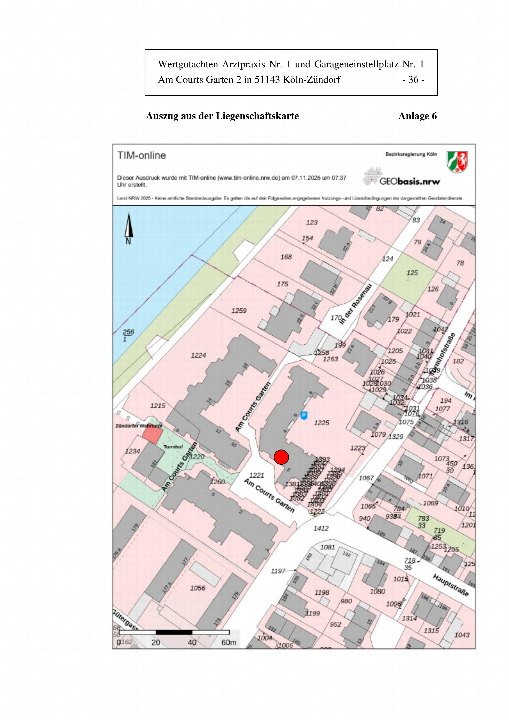The image size is (509, 720).
Task: Click parcel number 1056
Action: click(198, 588)
